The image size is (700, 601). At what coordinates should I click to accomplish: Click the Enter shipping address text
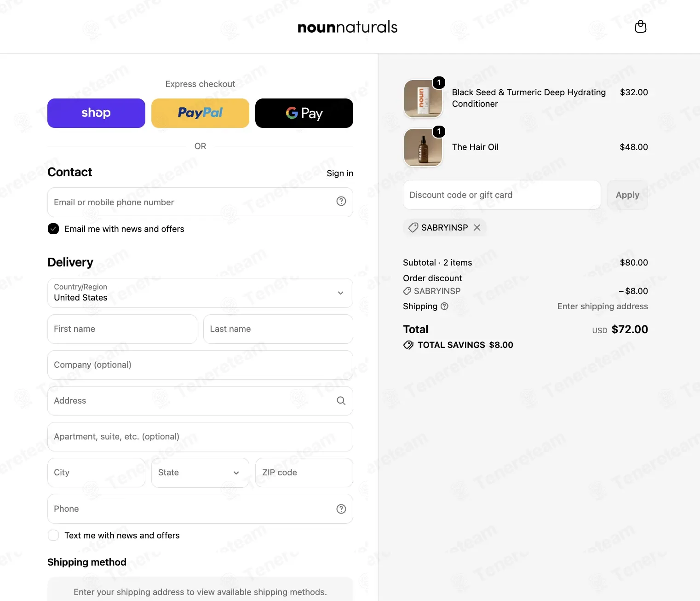(x=602, y=306)
